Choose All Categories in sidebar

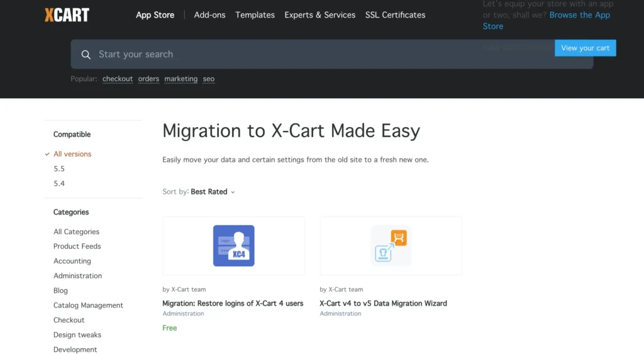point(76,232)
